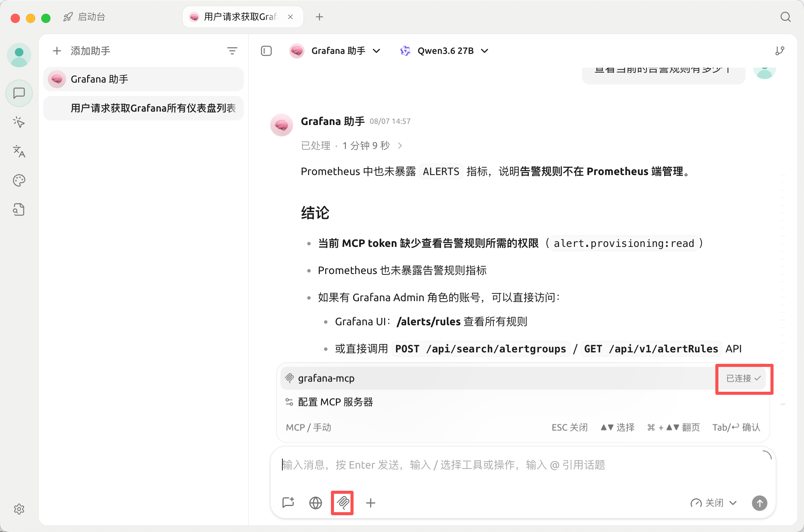This screenshot has width=804, height=532.
Task: Toggle the sidebar panel icon
Action: tap(266, 51)
